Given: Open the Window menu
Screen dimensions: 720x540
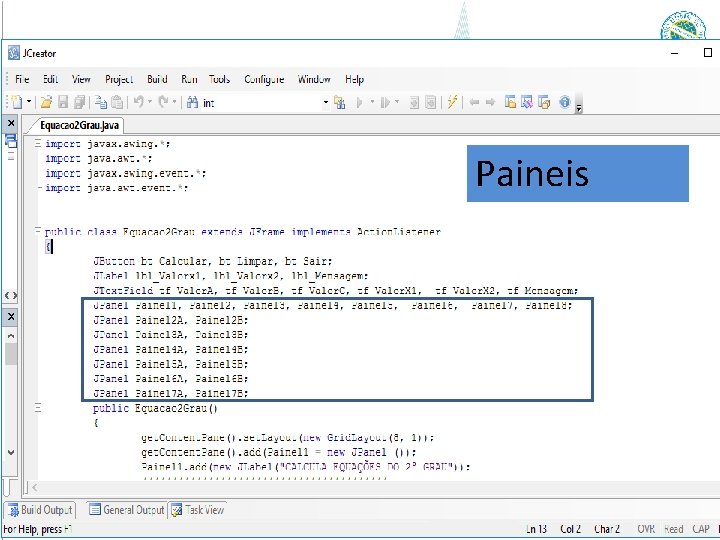Looking at the screenshot, I should 314,79.
